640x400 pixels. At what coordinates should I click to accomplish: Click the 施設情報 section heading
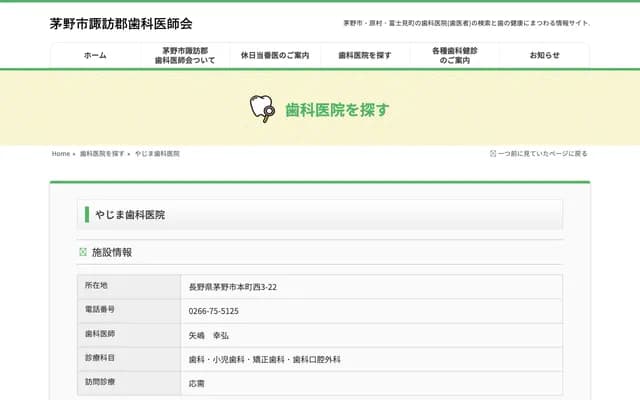112,252
